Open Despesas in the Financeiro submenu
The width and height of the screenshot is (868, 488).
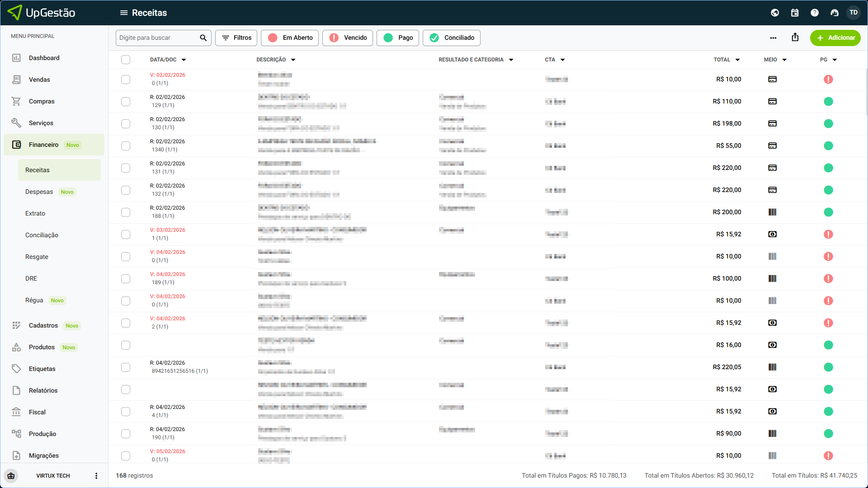pos(39,192)
